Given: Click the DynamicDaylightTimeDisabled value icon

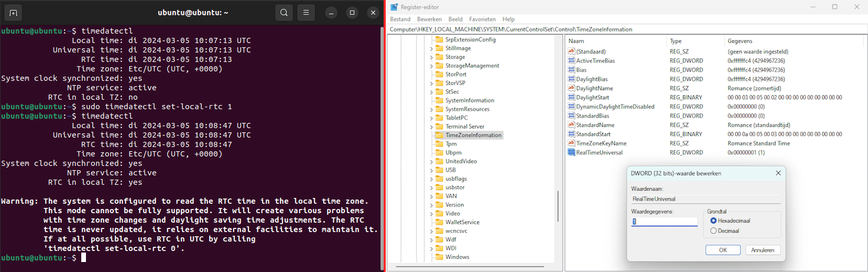Looking at the screenshot, I should tap(571, 107).
